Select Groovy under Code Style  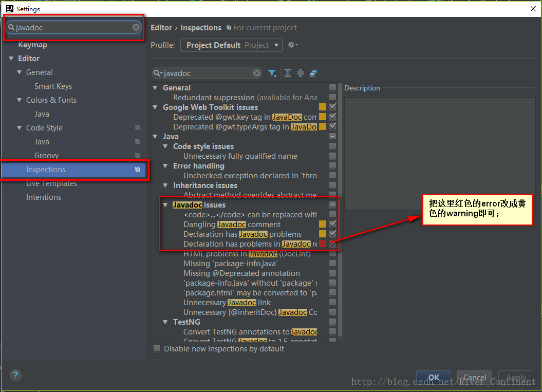pos(46,156)
